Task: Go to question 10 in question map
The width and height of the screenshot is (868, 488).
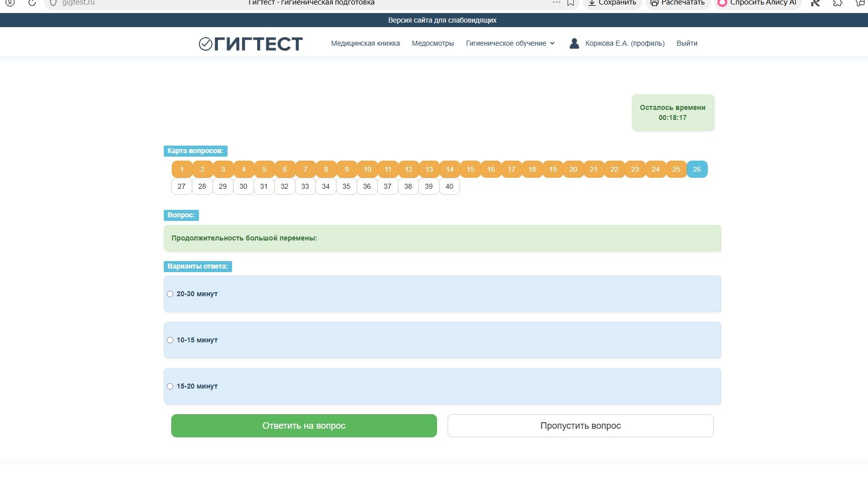Action: click(367, 169)
